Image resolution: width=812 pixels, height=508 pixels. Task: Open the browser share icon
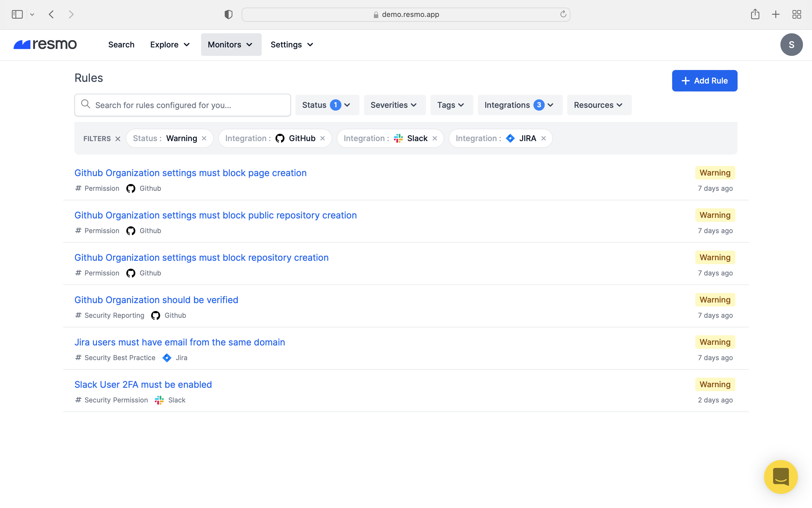[755, 14]
